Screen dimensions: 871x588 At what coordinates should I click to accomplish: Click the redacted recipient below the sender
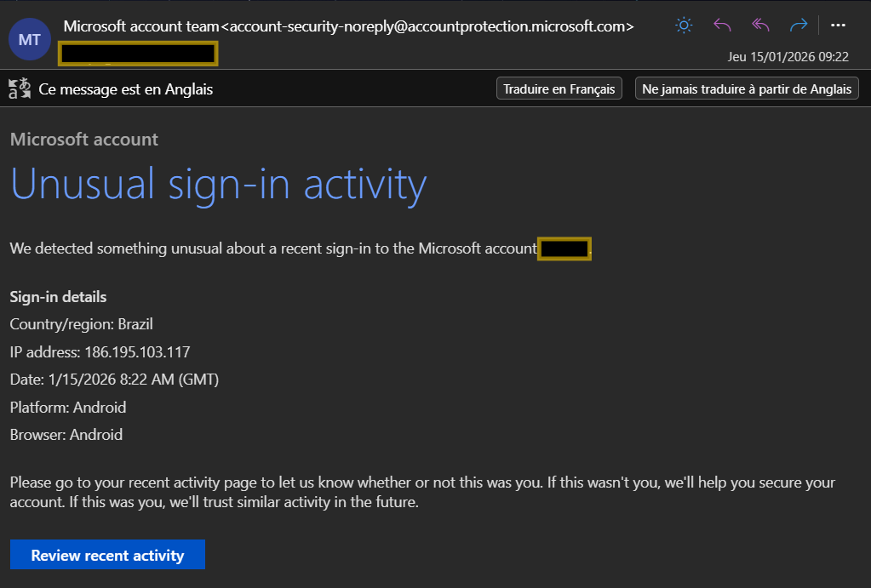point(137,53)
